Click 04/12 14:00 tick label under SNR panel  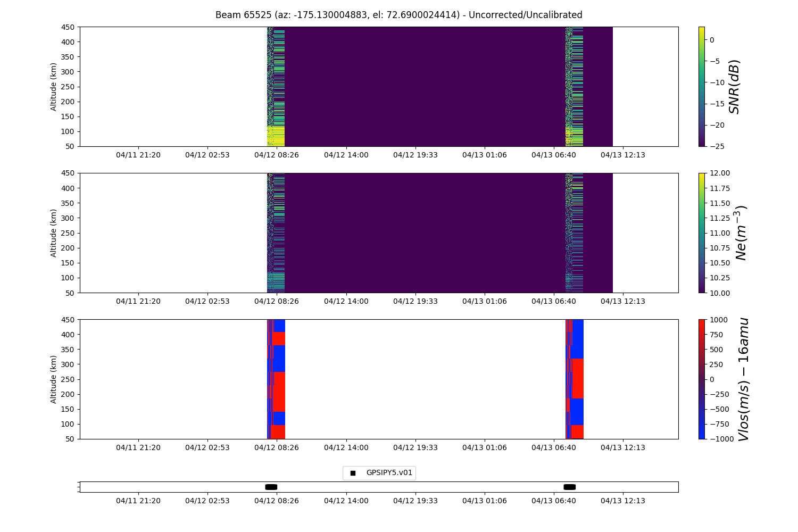pos(346,155)
